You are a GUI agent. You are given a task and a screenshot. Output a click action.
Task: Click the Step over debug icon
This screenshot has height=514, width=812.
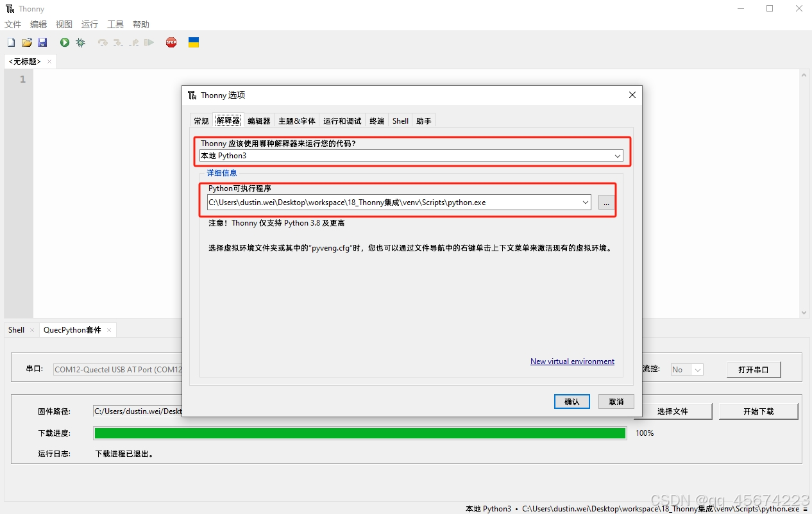click(x=103, y=42)
